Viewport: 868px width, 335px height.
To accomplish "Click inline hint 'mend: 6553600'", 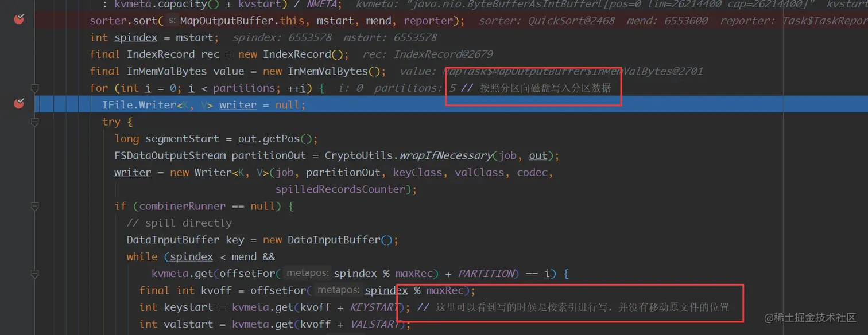I will click(667, 21).
